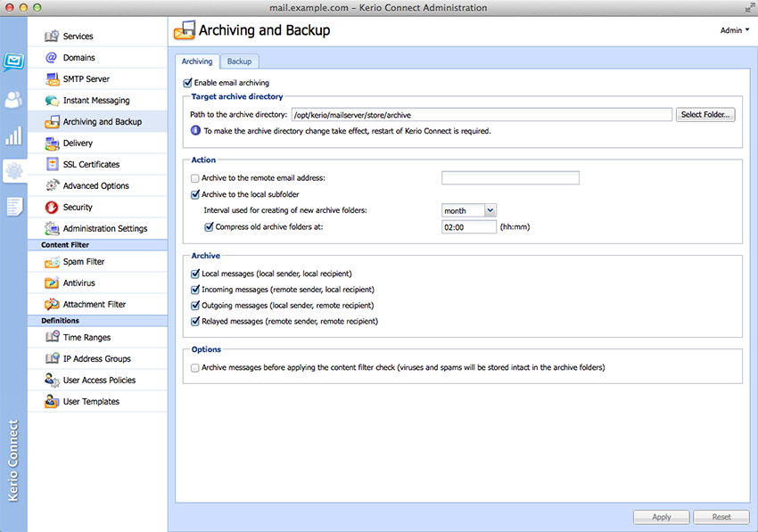Open the logs document icon in the left rail

pyautogui.click(x=14, y=207)
